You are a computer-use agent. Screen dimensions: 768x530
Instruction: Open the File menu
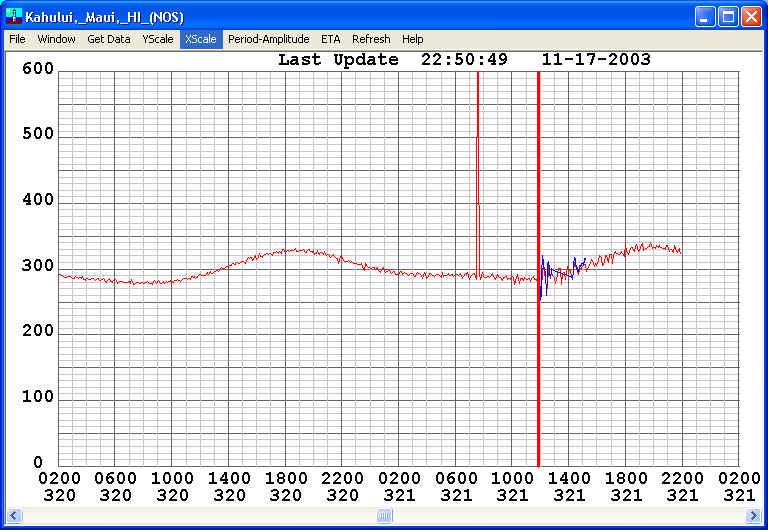click(x=17, y=39)
